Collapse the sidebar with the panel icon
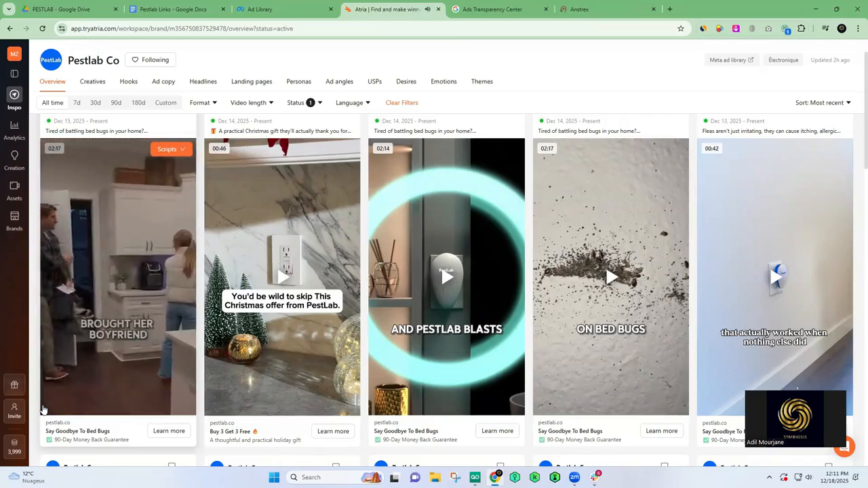 click(x=14, y=73)
